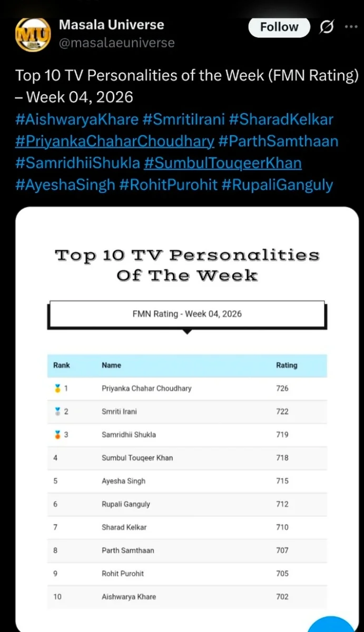Click the gold medal icon at rank 1
The image size is (364, 632).
pos(57,389)
